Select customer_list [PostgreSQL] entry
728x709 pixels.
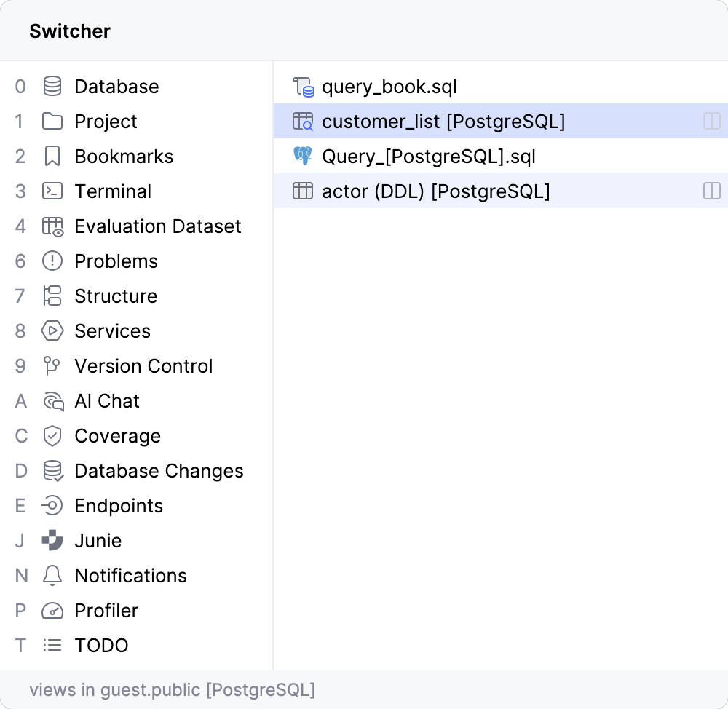[x=443, y=122]
